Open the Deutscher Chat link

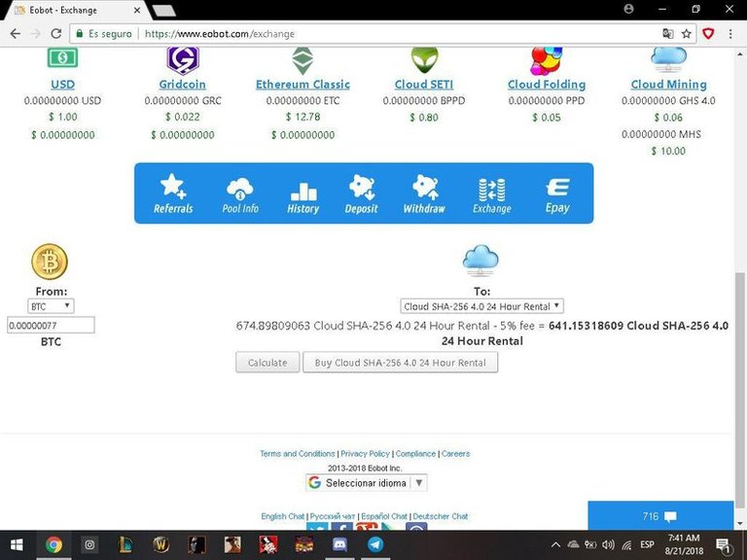[441, 516]
